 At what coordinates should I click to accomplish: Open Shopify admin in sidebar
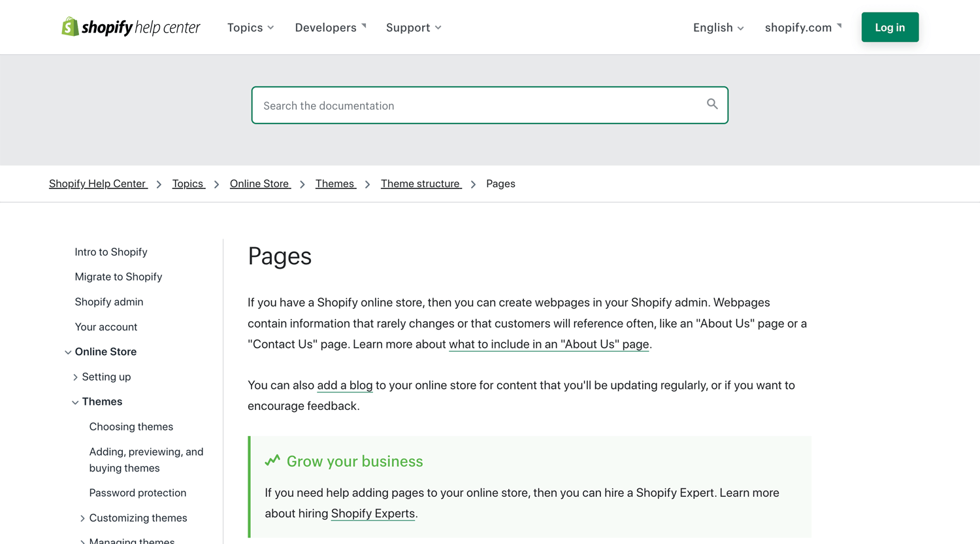coord(109,301)
